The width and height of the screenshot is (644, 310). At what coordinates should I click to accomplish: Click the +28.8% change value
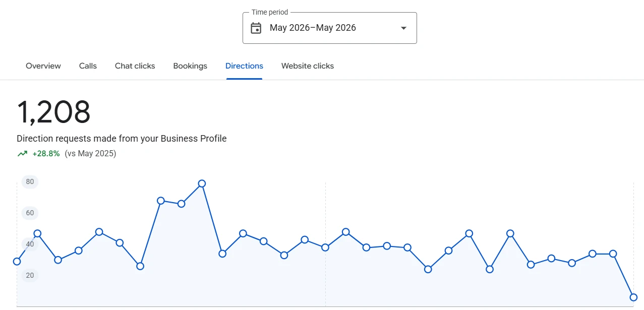point(46,154)
